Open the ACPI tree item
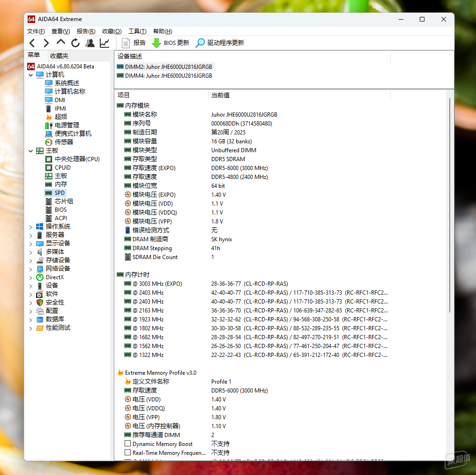Image resolution: width=476 pixels, height=475 pixels. coord(56,218)
